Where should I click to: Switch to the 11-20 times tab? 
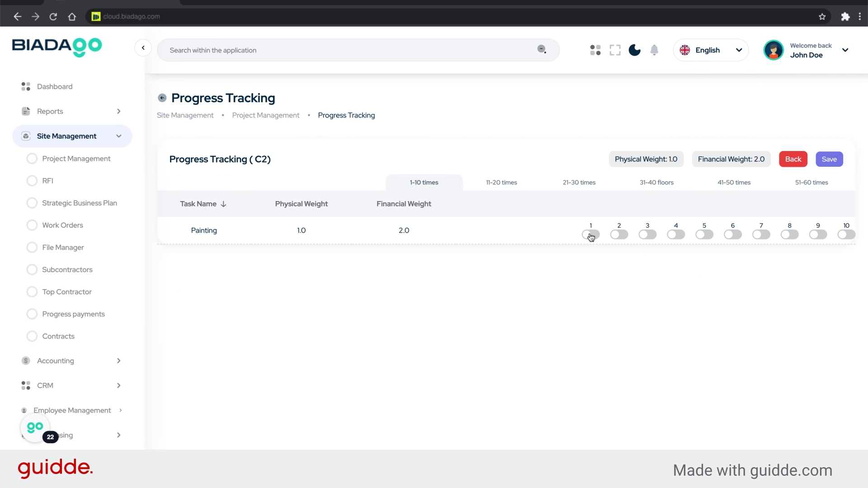pyautogui.click(x=501, y=183)
